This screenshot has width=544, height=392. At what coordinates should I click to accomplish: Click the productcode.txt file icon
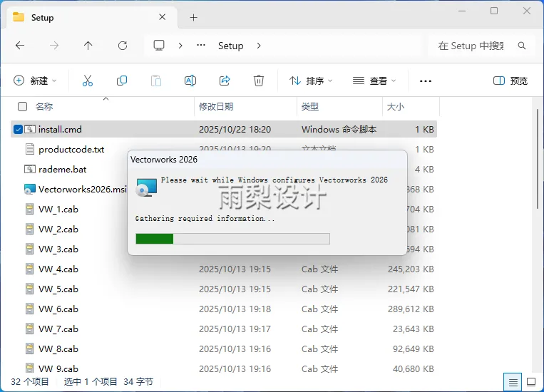[30, 150]
